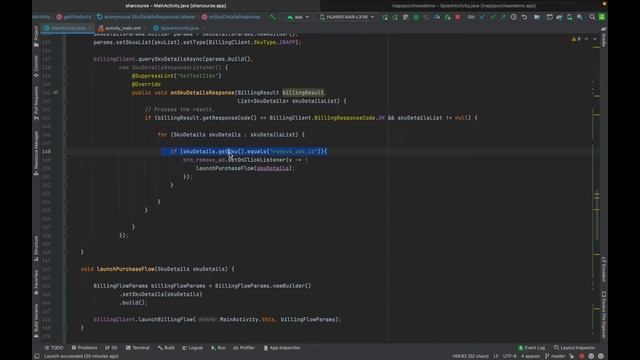Open the Pull Requests tool window

click(x=36, y=104)
